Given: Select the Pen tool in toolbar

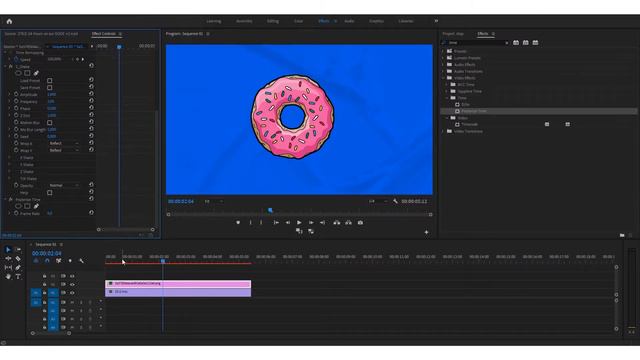Looking at the screenshot, I should 18,267.
